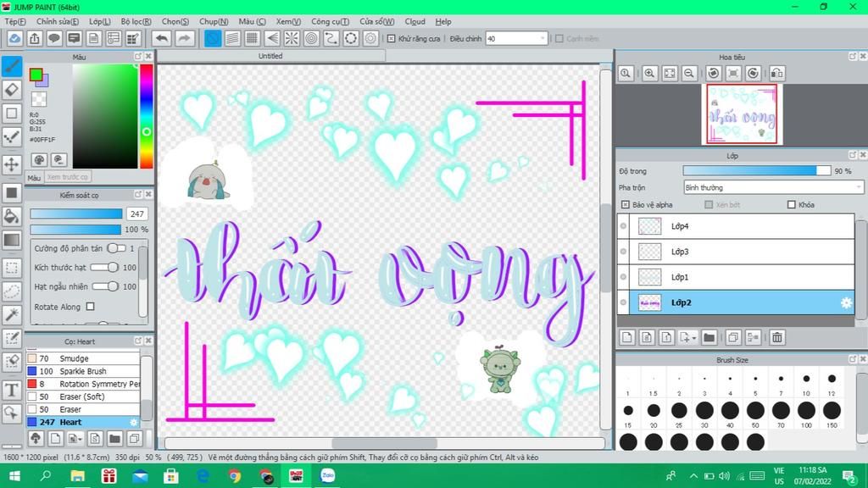
Task: Open the layer folder icon in the Lớp panel
Action: click(x=709, y=337)
